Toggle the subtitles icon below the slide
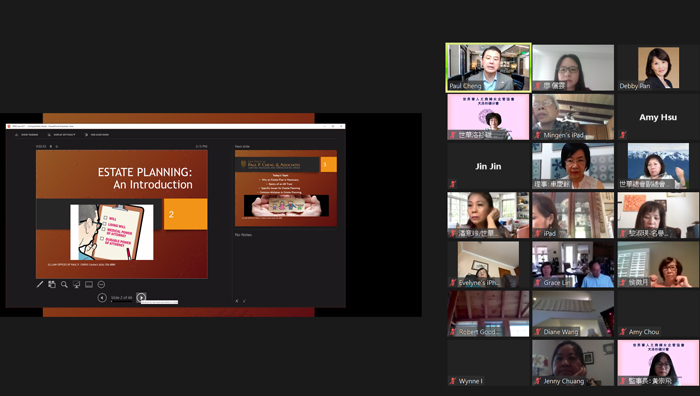The image size is (700, 396). pyautogui.click(x=89, y=284)
